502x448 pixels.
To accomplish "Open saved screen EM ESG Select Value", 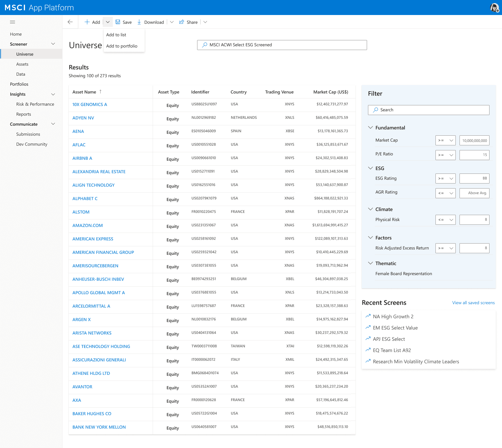I will tap(395, 328).
